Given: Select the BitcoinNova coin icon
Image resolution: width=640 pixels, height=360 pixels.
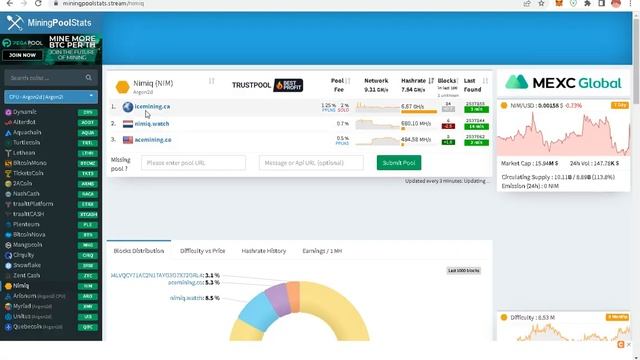Looking at the screenshot, I should click(x=8, y=234).
